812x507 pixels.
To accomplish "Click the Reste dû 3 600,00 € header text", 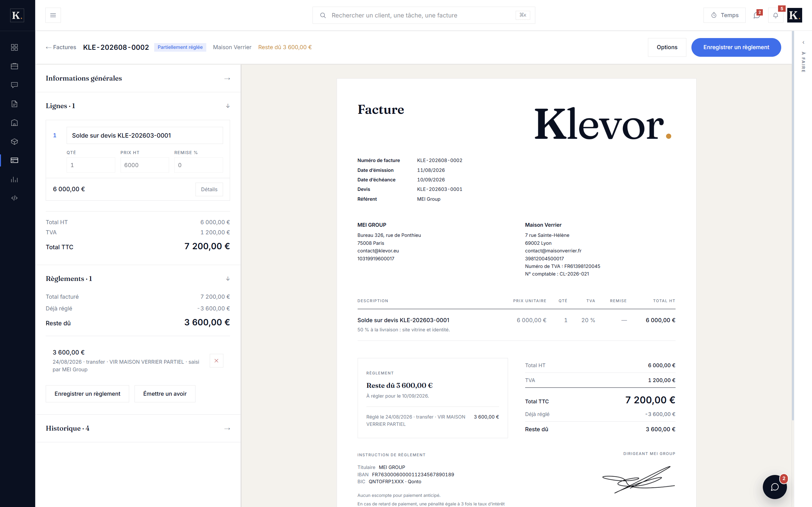I will pyautogui.click(x=285, y=47).
